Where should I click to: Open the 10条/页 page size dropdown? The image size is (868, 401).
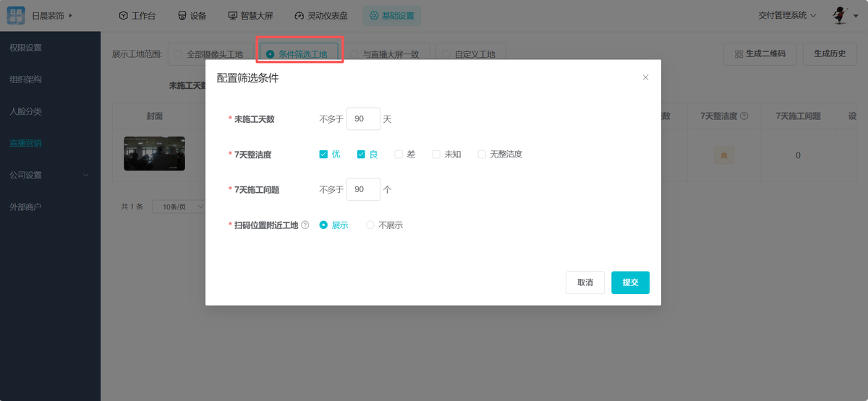178,207
